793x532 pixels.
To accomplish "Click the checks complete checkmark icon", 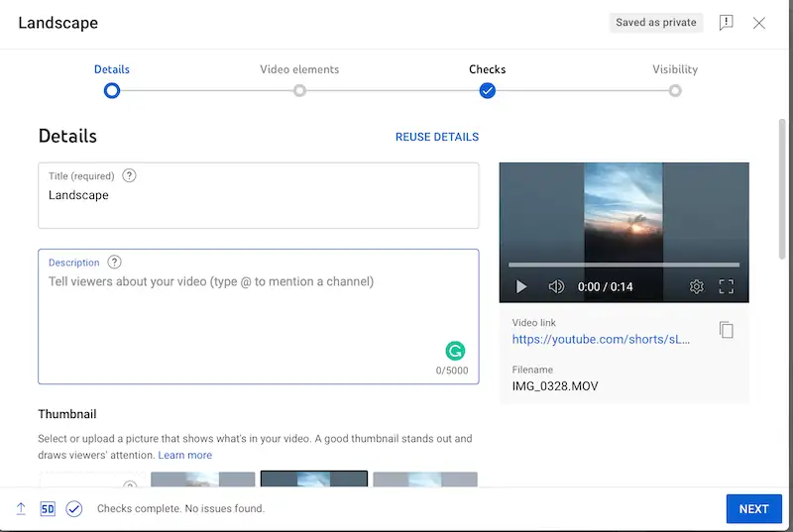I will (x=74, y=508).
